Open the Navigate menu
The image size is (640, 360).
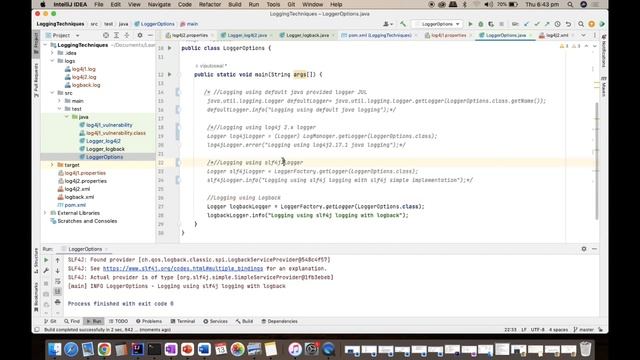(x=159, y=4)
